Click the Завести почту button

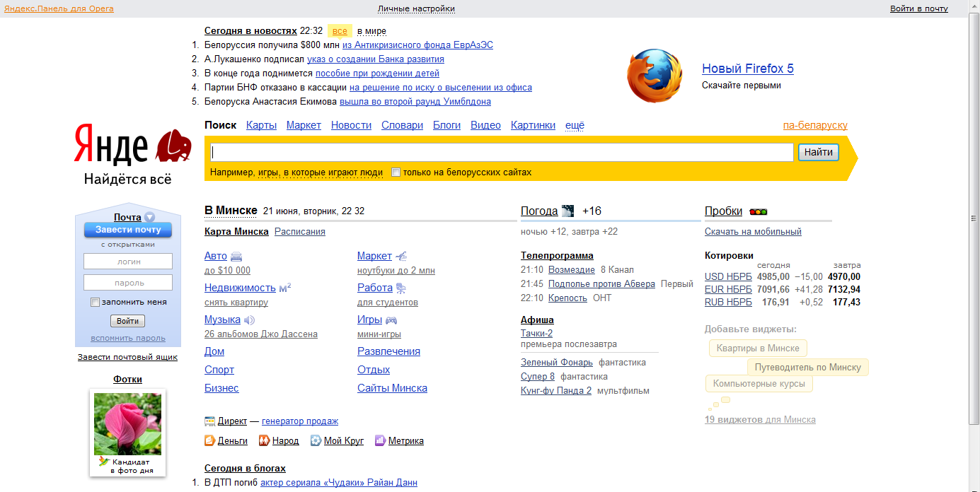[x=128, y=230]
